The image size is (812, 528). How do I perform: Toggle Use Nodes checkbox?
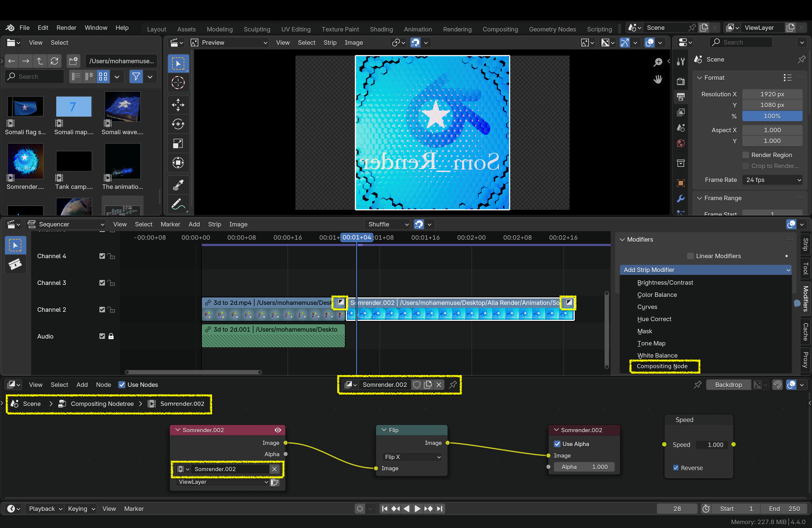click(122, 385)
